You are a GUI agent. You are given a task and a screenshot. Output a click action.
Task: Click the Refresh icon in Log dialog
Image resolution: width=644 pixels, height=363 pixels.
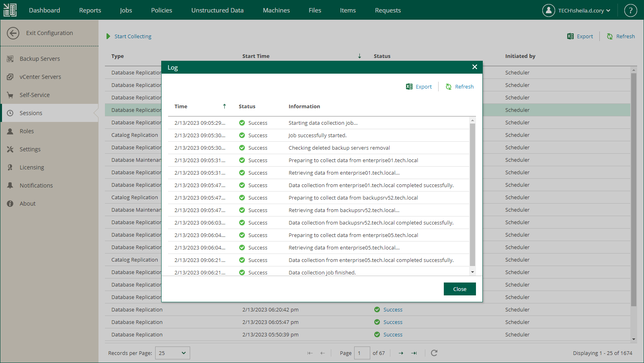[x=449, y=87]
